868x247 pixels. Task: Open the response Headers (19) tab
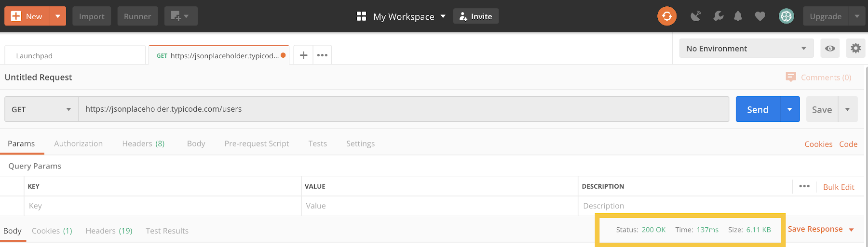pos(109,231)
